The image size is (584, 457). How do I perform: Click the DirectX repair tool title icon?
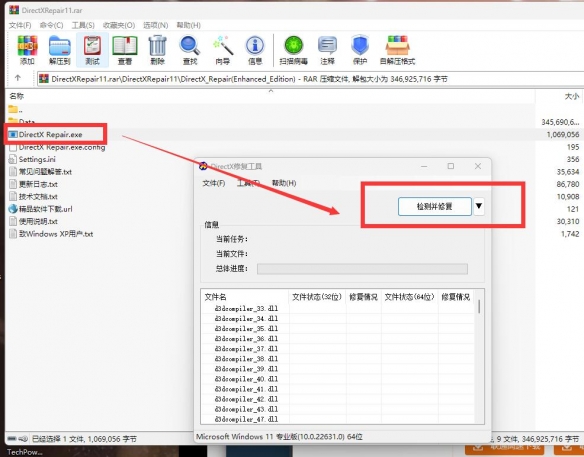point(203,166)
